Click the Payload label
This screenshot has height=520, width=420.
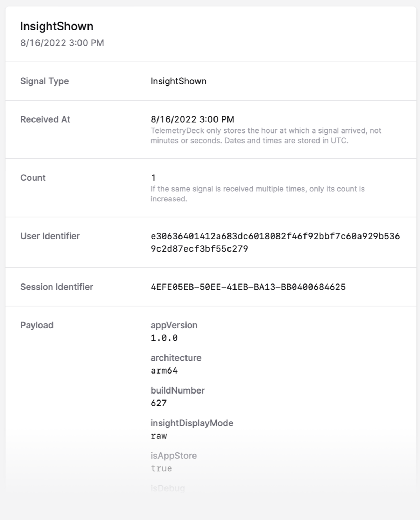click(x=37, y=325)
